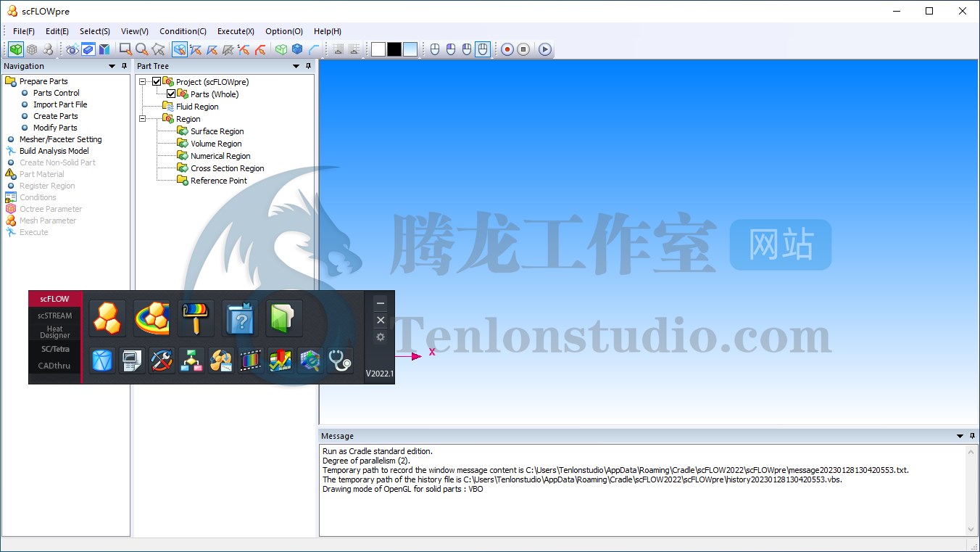Open the Select(S) menu
The height and width of the screenshot is (552, 980).
pyautogui.click(x=95, y=31)
